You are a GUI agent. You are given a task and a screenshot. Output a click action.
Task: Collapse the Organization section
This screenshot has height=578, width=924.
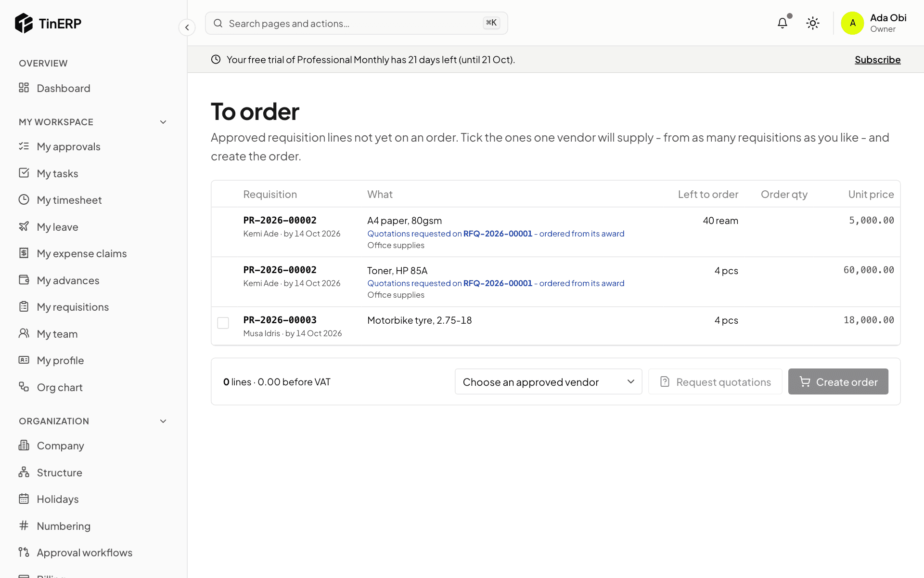click(x=163, y=421)
